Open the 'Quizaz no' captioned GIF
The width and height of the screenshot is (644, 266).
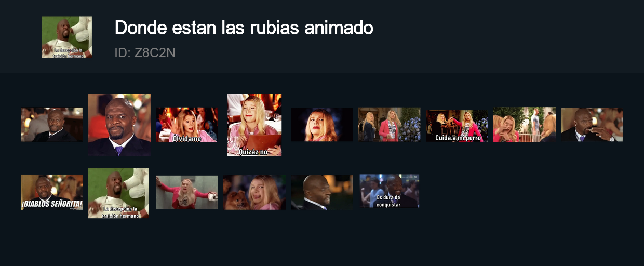pos(254,125)
